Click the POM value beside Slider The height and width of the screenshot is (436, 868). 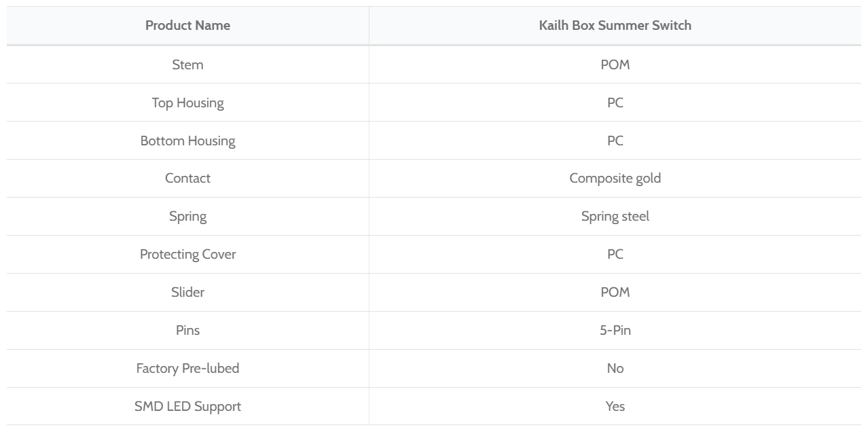[615, 292]
